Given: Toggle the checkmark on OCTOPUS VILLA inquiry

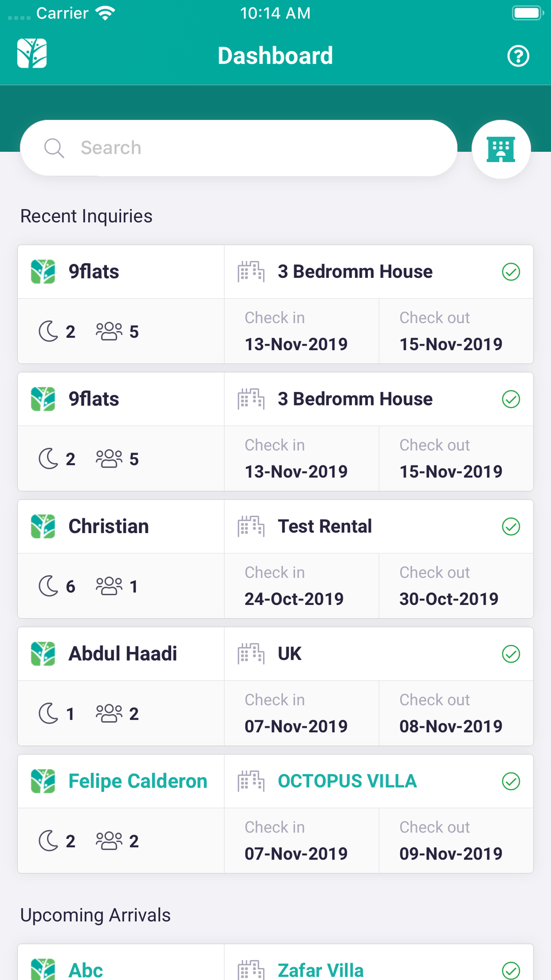Looking at the screenshot, I should pyautogui.click(x=511, y=781).
